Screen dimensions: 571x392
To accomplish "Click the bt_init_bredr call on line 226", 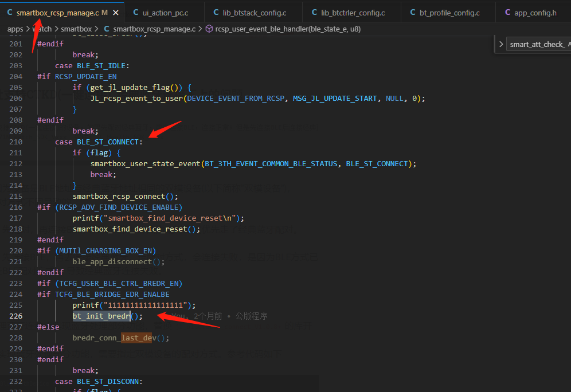I will tap(107, 316).
